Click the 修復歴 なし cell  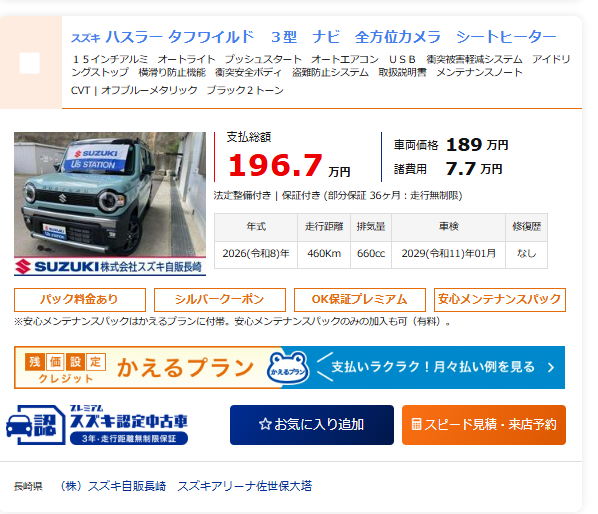526,254
